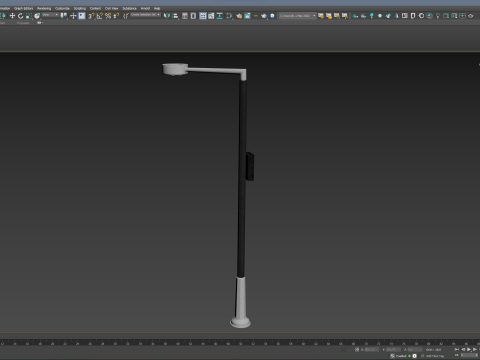Click the Z coordinate input field
480x360 pixels.
pyautogui.click(x=415, y=350)
